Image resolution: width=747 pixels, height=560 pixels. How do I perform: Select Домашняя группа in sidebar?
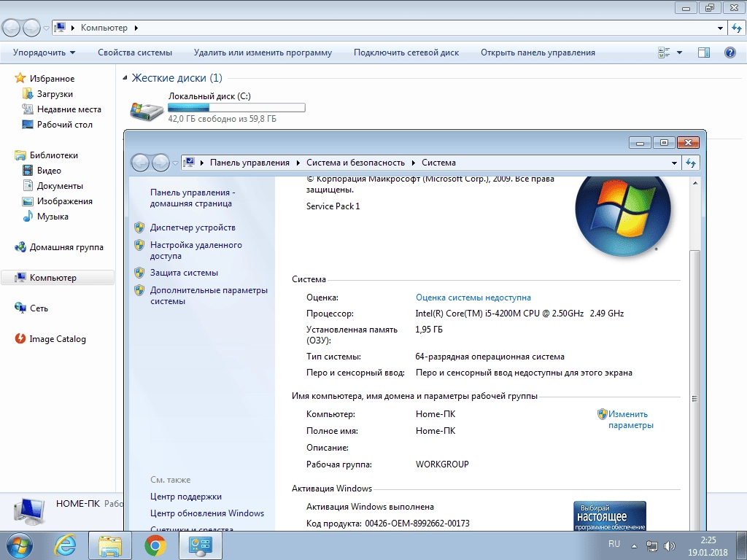66,247
